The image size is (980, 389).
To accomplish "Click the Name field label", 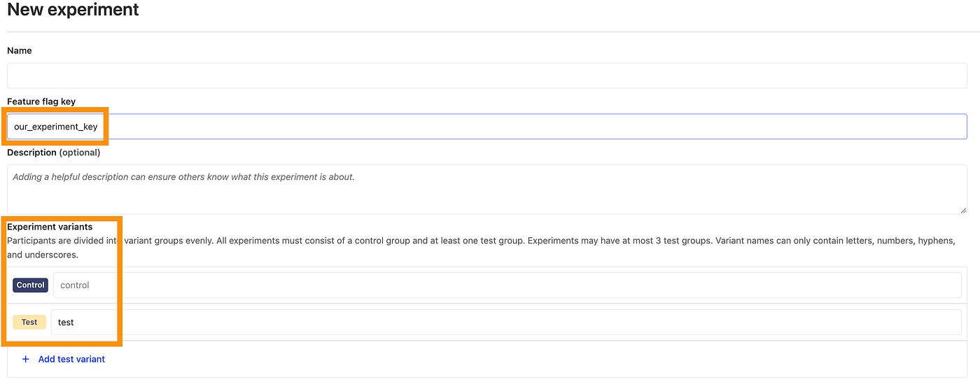I will pos(20,50).
